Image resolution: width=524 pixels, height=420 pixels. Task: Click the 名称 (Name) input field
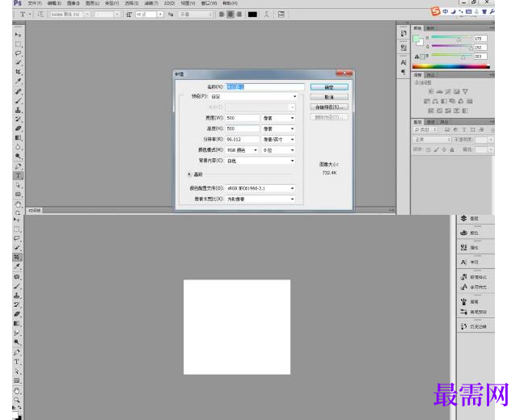264,86
